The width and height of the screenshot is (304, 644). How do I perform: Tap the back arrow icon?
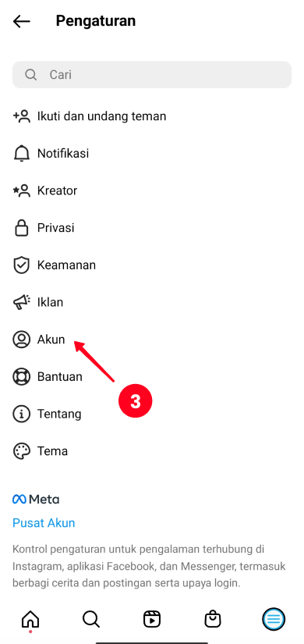coord(22,21)
